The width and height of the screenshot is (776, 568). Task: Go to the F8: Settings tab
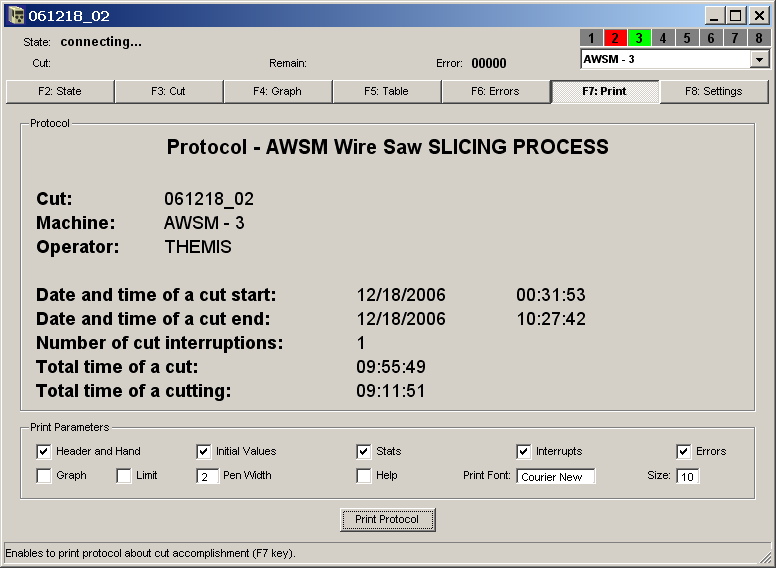[x=714, y=91]
